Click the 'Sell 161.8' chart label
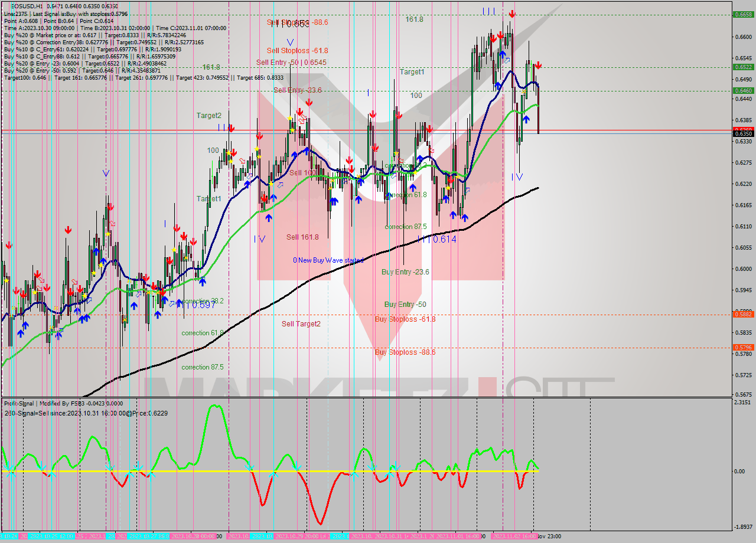756x543 pixels. pos(302,237)
